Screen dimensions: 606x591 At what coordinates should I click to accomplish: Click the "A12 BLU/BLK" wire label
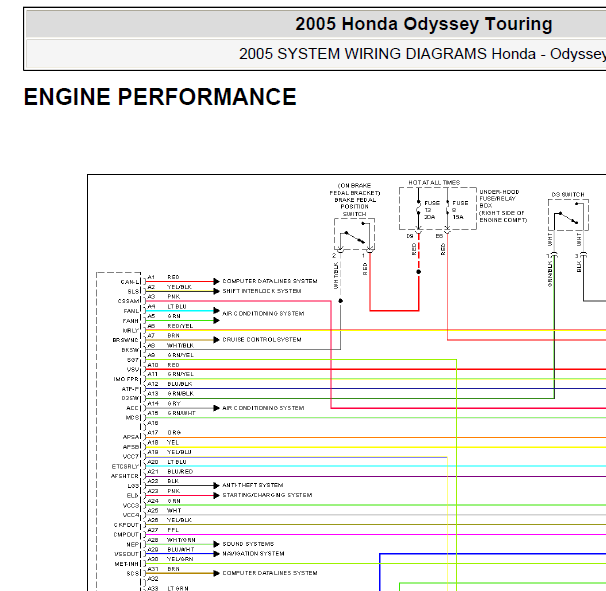coord(170,384)
